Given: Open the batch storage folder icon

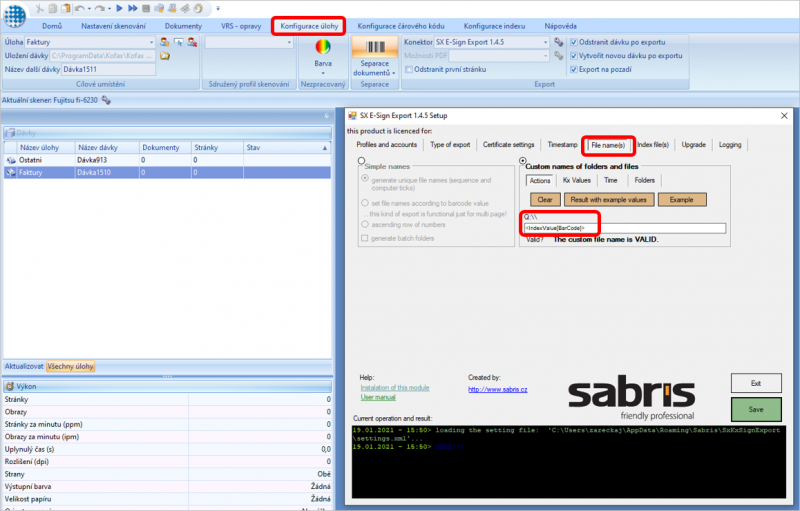Looking at the screenshot, I should [x=165, y=56].
